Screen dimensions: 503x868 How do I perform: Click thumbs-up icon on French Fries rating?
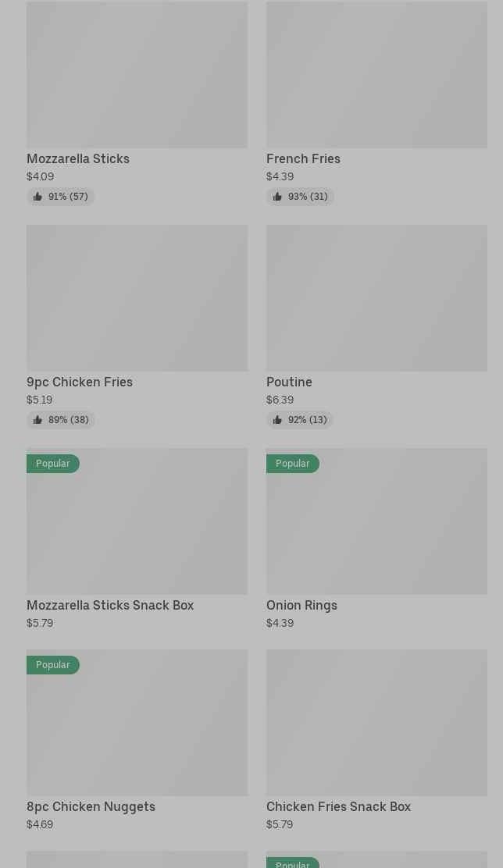pos(277,197)
